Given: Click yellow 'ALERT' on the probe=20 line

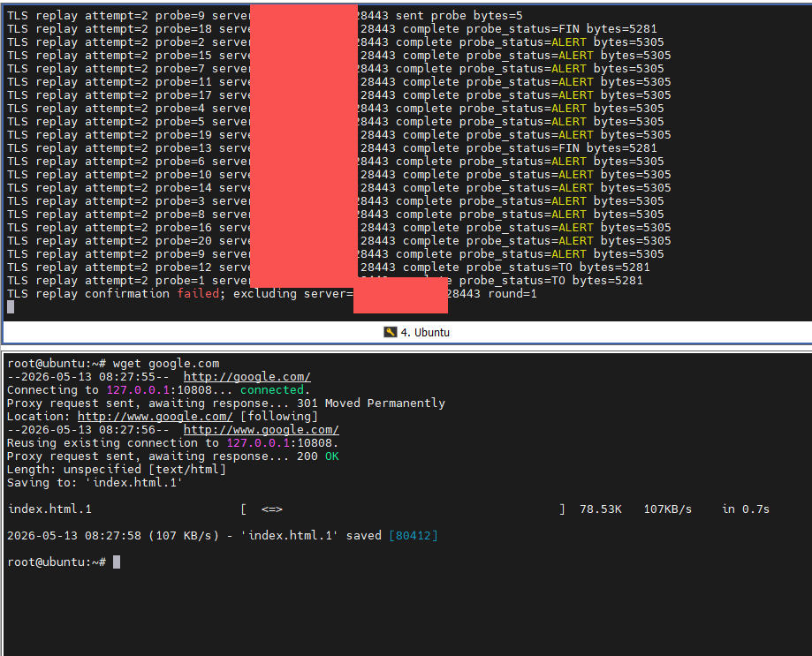Looking at the screenshot, I should [x=576, y=240].
